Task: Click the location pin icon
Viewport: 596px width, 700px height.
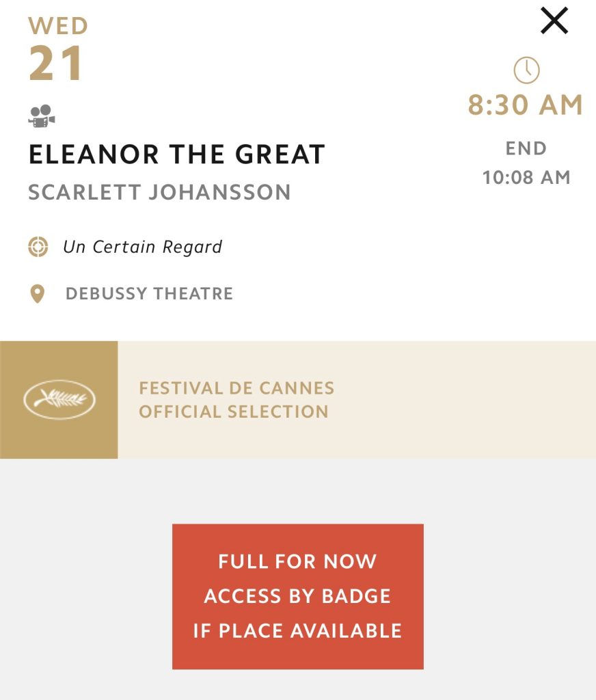Action: [37, 294]
